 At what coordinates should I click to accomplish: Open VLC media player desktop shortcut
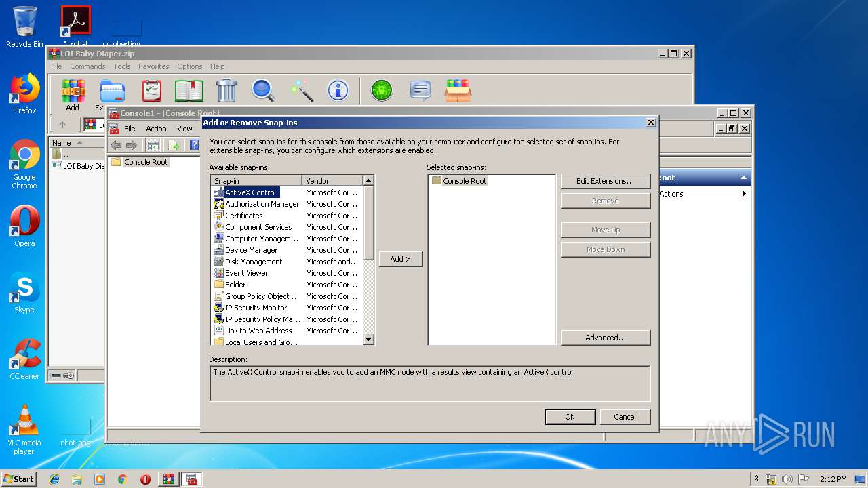tap(24, 430)
